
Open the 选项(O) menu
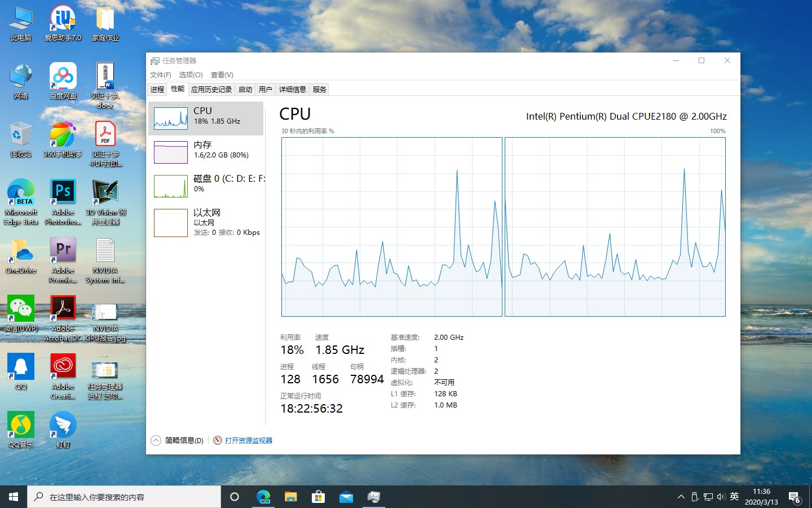(191, 75)
